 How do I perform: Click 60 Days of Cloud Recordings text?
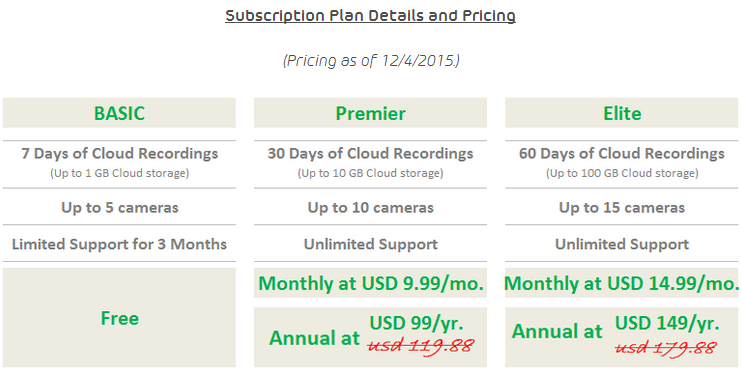(x=622, y=154)
